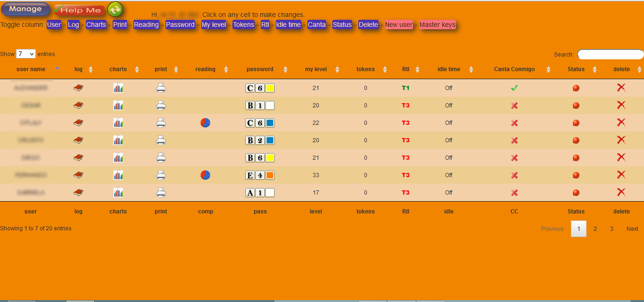Open the Show entries count dropdown

26,54
